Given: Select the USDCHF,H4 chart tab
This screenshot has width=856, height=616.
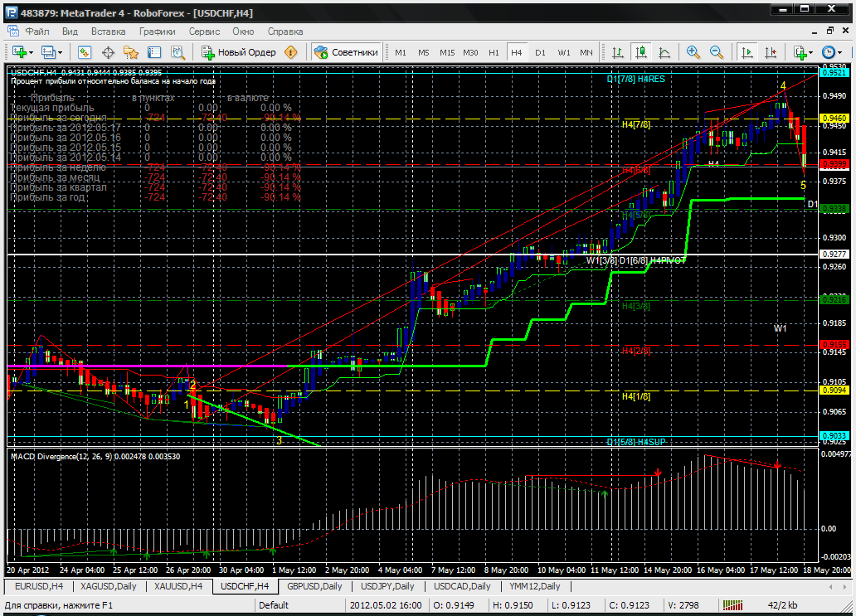Looking at the screenshot, I should point(245,586).
